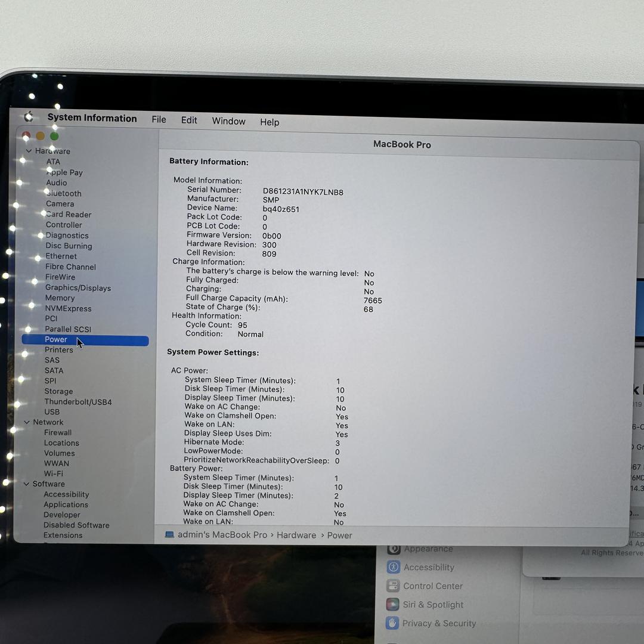
Task: Select Firewall under Network
Action: click(57, 432)
